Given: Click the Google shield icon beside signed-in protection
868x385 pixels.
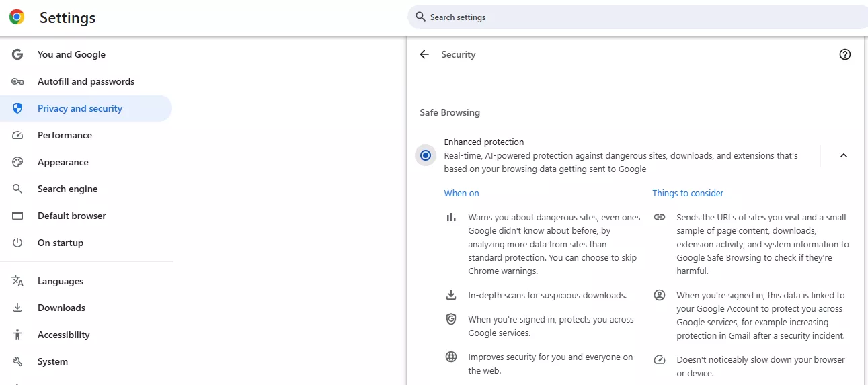Looking at the screenshot, I should click(x=451, y=319).
